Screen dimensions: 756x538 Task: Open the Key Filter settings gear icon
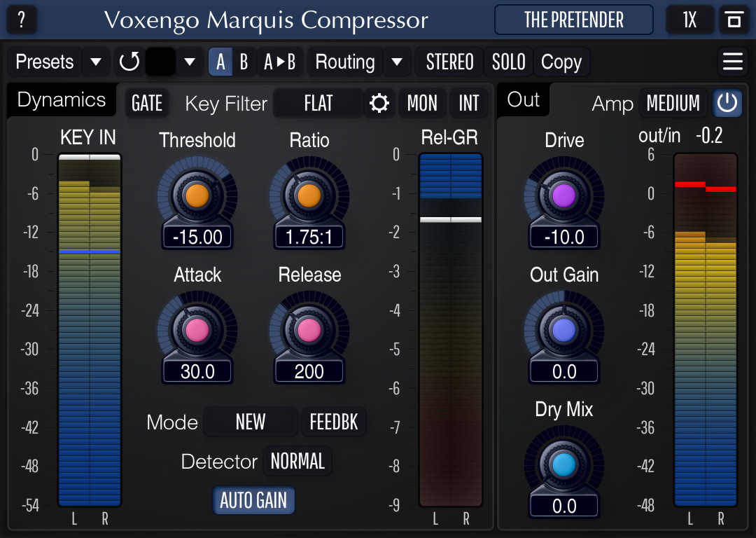(379, 103)
